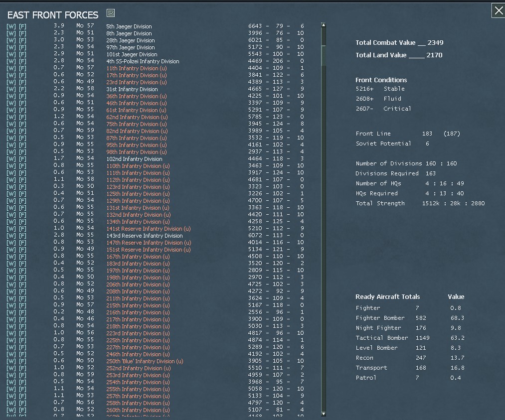Click [W] for 5th Jaeger Division
The width and height of the screenshot is (505, 420).
[x=11, y=26]
